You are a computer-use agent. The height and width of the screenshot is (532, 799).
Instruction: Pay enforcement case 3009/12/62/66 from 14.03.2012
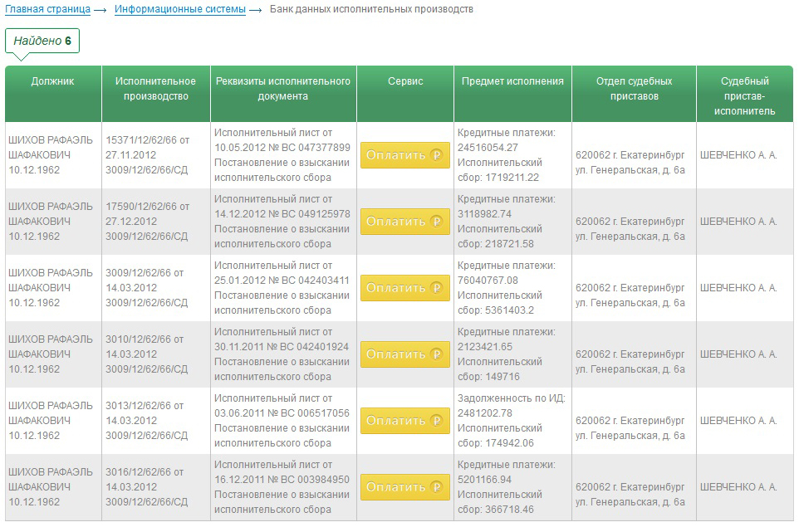[404, 288]
